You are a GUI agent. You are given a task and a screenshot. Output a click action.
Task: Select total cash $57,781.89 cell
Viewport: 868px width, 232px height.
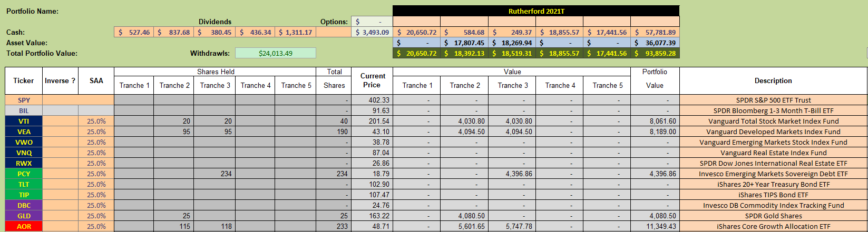point(655,32)
